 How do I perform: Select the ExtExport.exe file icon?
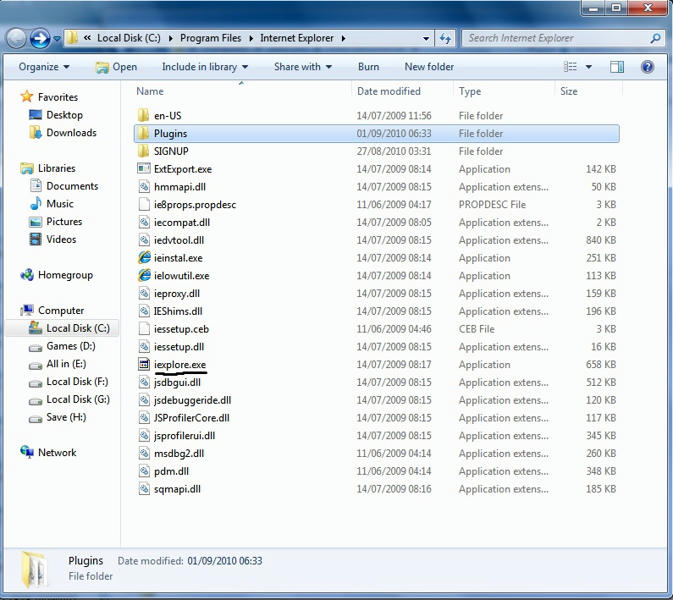click(143, 168)
